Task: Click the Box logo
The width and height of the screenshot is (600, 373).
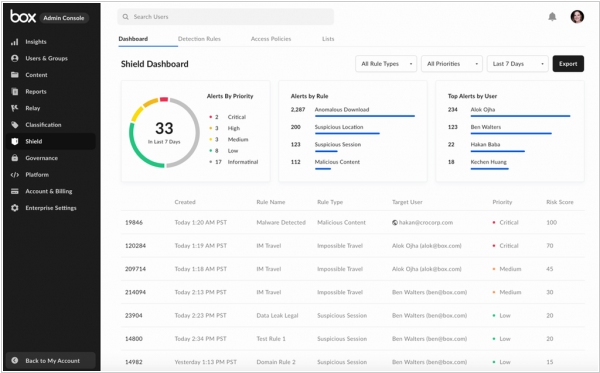Action: click(x=23, y=16)
